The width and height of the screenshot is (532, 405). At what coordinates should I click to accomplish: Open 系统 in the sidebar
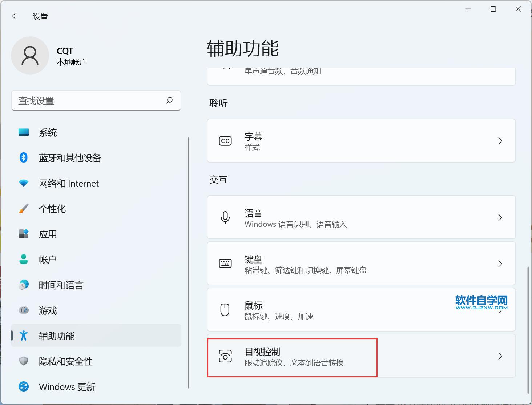[48, 133]
